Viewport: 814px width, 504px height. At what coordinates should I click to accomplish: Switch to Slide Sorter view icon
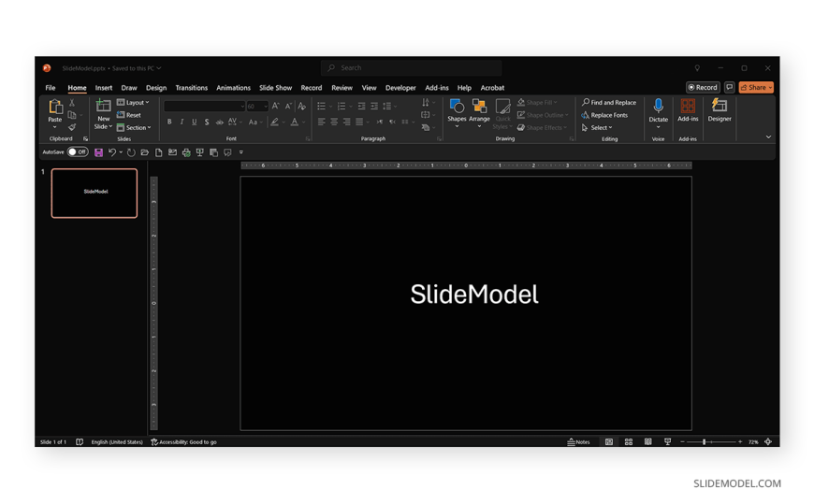629,441
